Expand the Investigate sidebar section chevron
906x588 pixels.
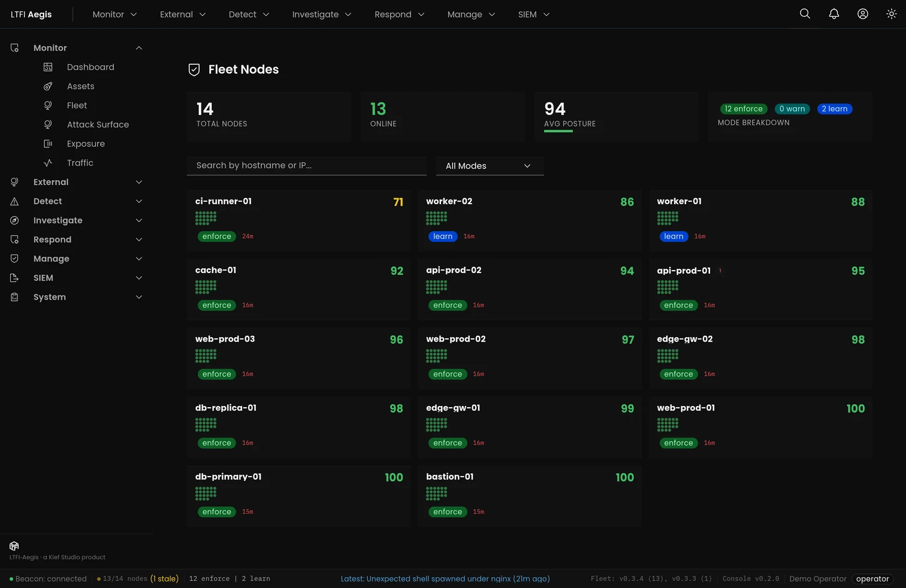[139, 220]
